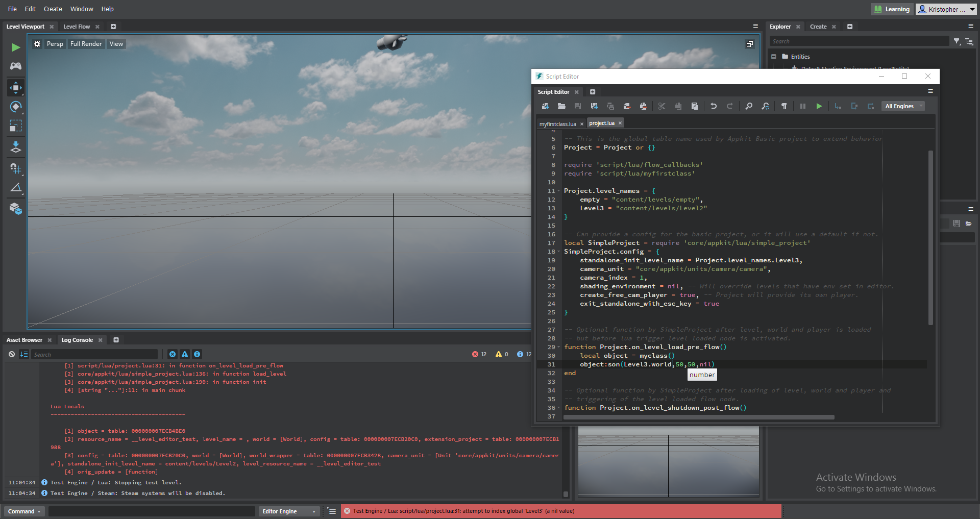Toggle the warnings filter in Log Console
Viewport: 980px width, 519px height.
pyautogui.click(x=185, y=354)
